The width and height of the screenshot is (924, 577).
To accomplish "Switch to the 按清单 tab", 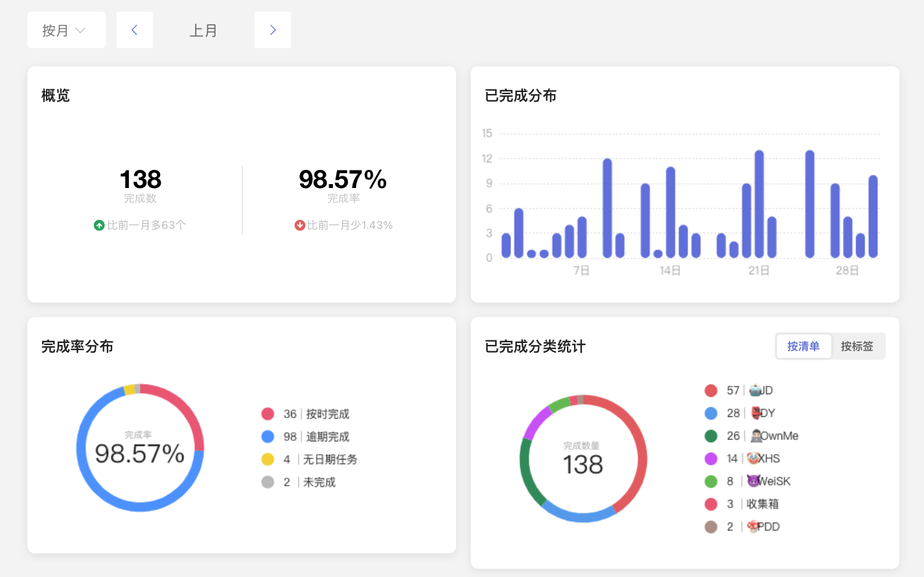I will point(803,346).
